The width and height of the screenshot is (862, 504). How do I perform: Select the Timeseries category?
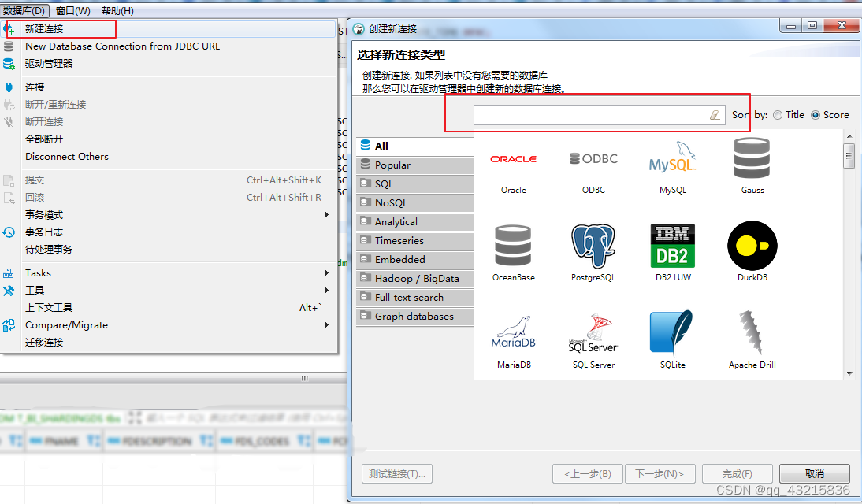click(415, 240)
